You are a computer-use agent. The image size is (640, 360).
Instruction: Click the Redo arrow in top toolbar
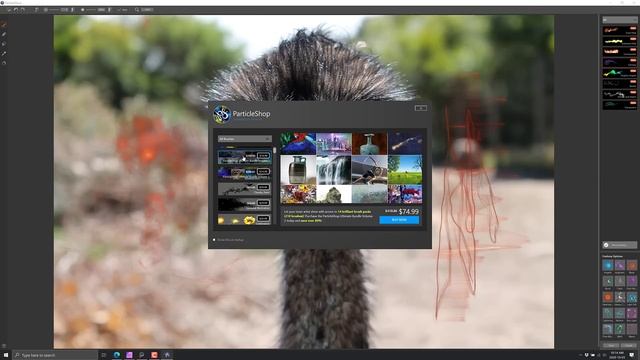click(22, 9)
